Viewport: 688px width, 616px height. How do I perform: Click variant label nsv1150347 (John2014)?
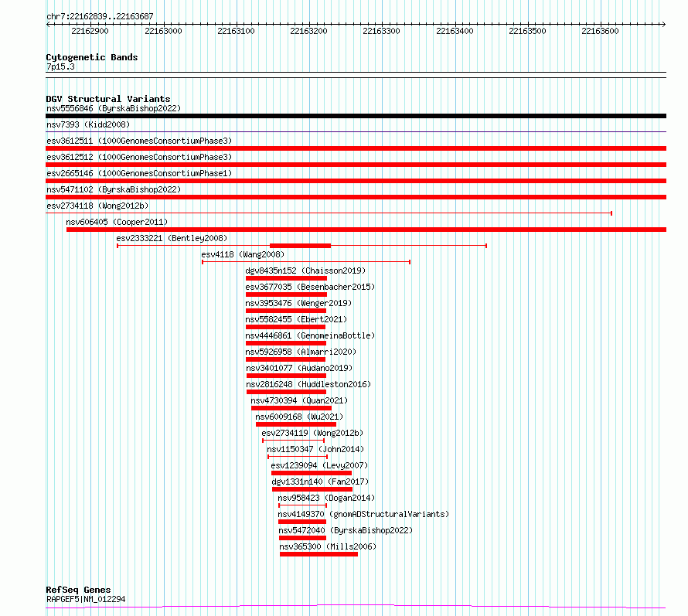tap(315, 450)
